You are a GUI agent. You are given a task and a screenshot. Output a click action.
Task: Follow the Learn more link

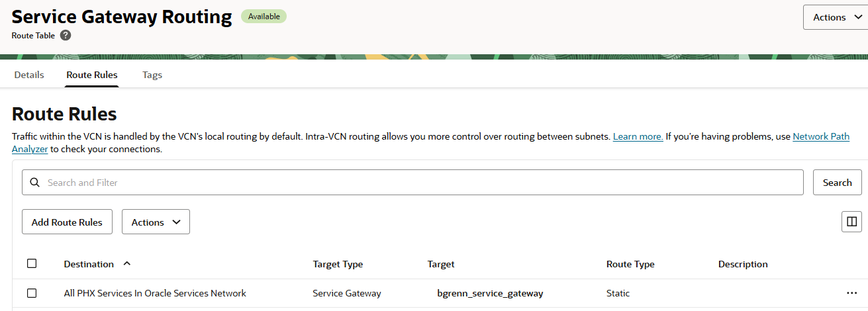click(x=638, y=136)
